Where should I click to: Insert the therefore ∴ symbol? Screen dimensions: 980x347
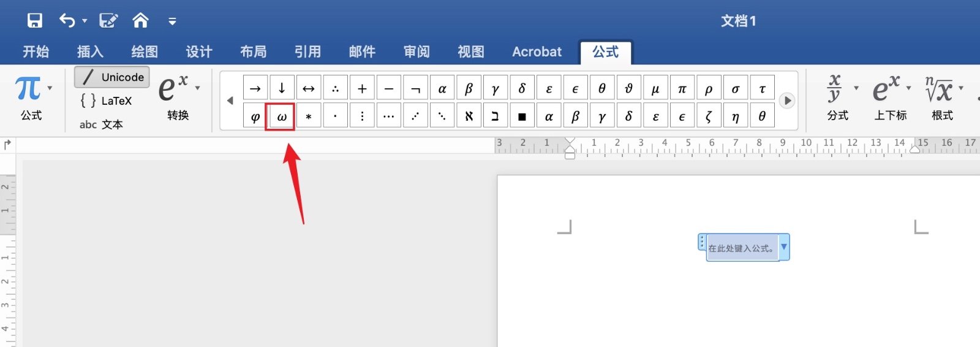click(335, 88)
